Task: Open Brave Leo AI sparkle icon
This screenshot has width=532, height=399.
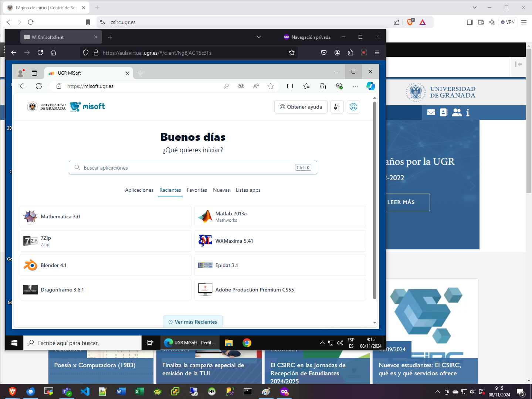Action: coord(492,22)
